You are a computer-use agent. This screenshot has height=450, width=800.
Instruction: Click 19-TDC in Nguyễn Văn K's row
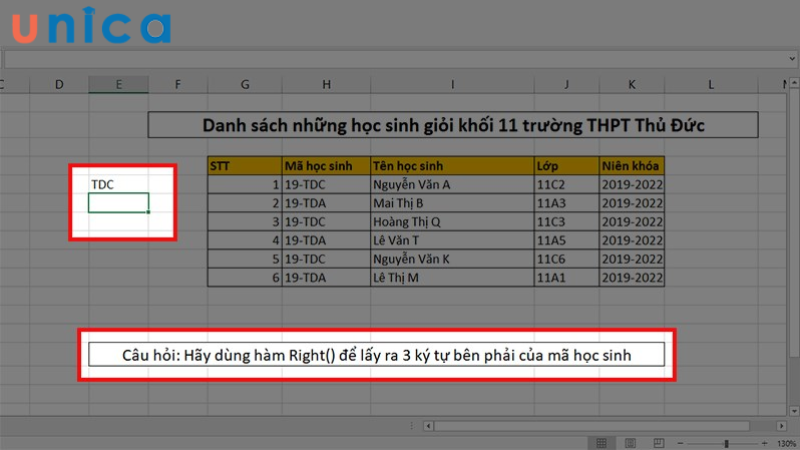click(x=327, y=259)
